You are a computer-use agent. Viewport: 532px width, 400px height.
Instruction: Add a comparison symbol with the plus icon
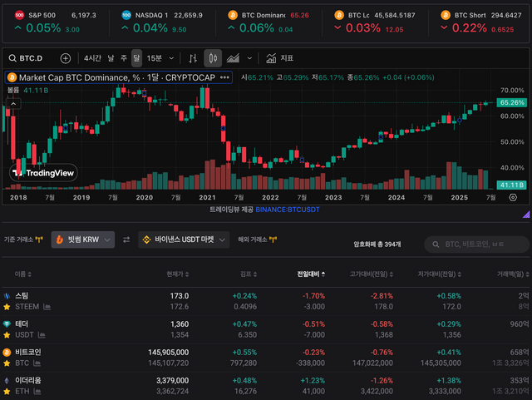(66, 58)
